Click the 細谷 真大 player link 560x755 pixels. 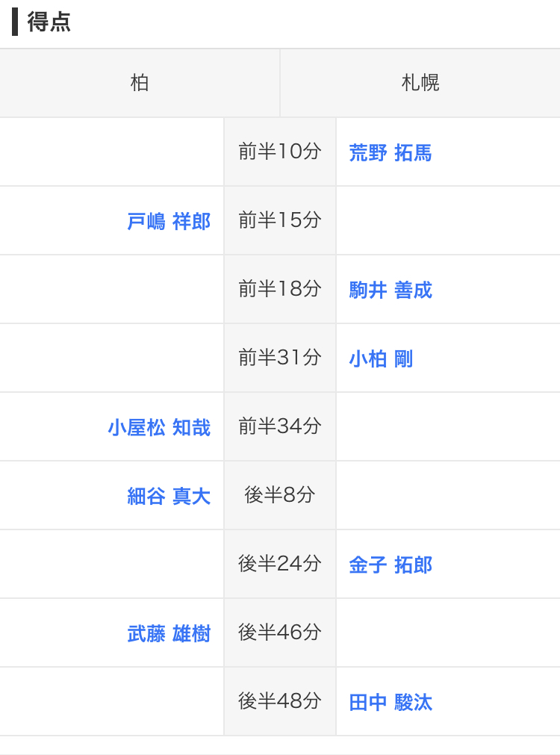click(169, 496)
